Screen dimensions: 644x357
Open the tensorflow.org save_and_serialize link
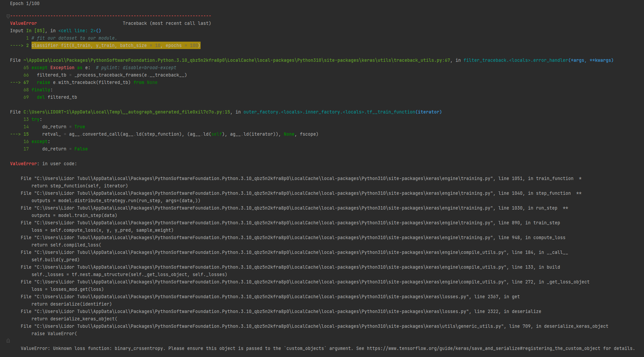pos(484,348)
